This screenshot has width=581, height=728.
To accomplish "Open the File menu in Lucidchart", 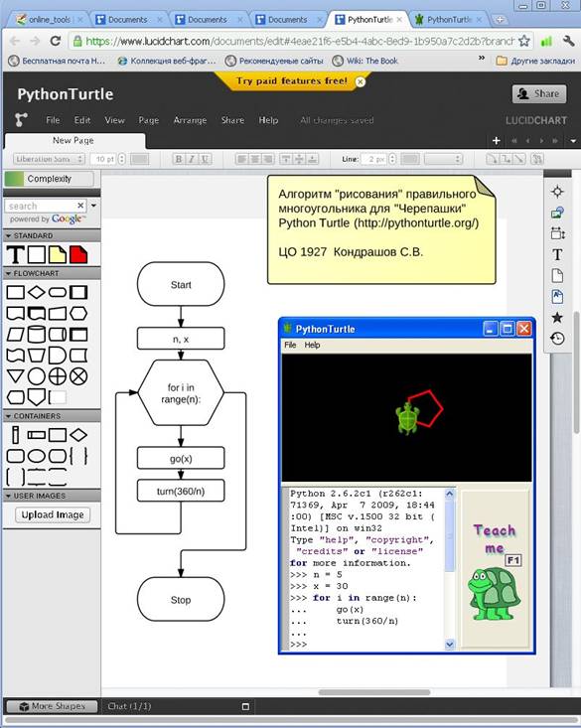I will click(x=53, y=120).
